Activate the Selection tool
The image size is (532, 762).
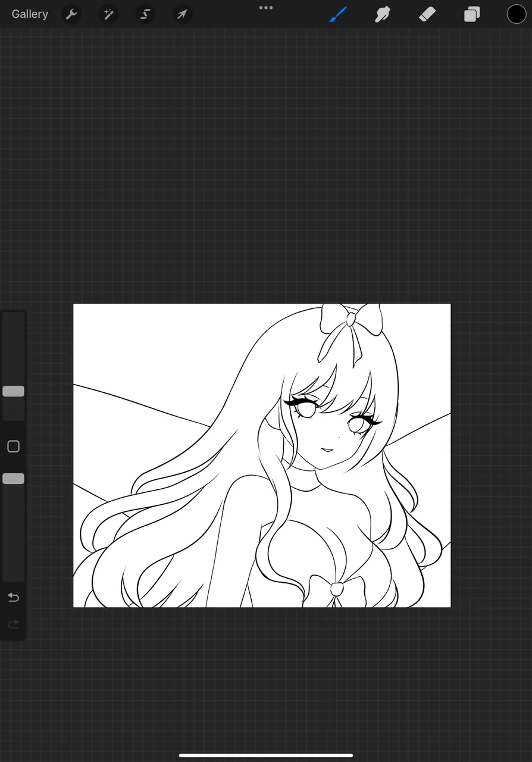(x=145, y=14)
